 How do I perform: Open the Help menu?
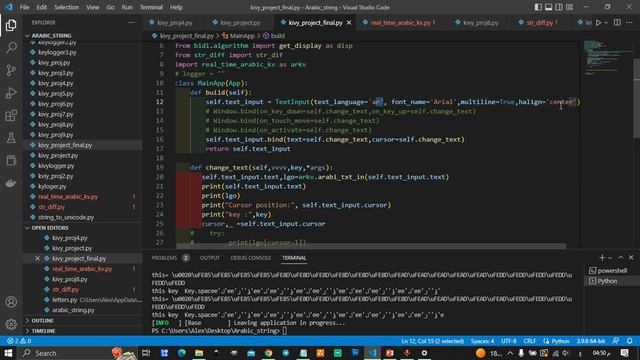click(176, 7)
